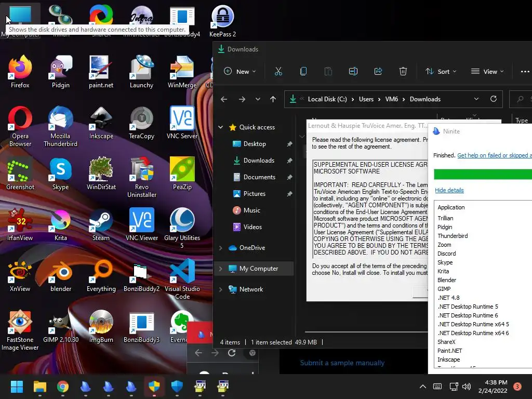
Task: Expand the OneDrive tree node
Action: 220,248
